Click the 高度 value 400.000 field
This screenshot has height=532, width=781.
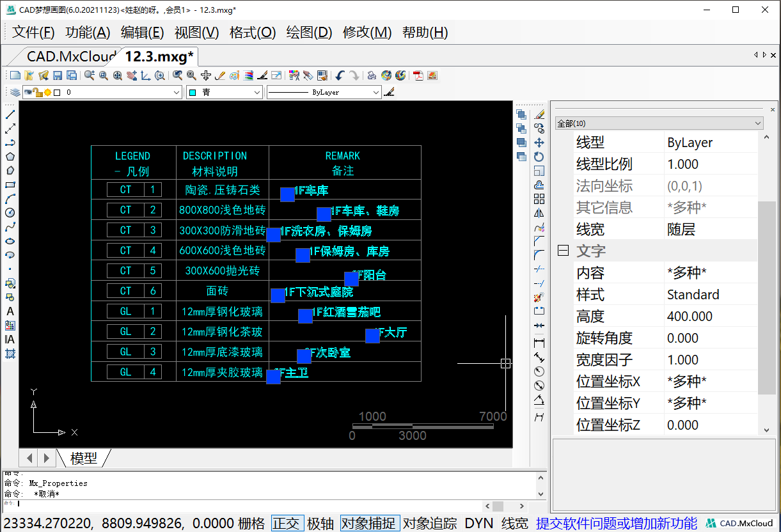711,317
